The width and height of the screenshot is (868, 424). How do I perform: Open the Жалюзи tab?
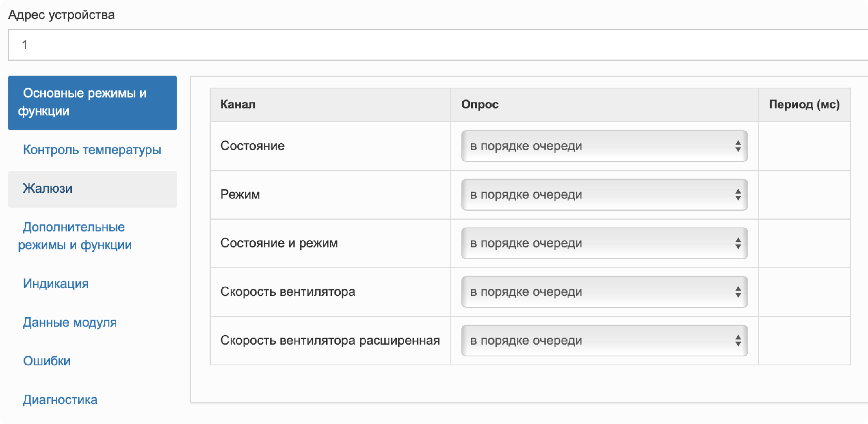click(x=92, y=189)
